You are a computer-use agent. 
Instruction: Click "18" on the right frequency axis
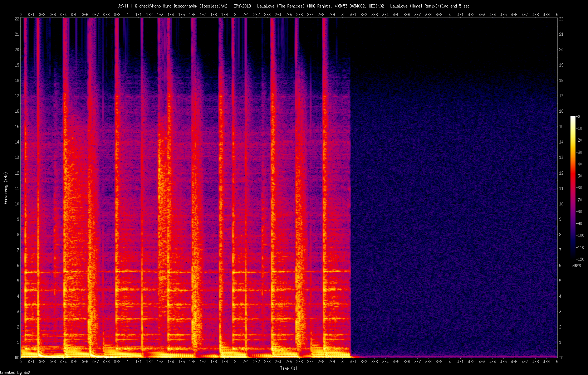pyautogui.click(x=561, y=81)
